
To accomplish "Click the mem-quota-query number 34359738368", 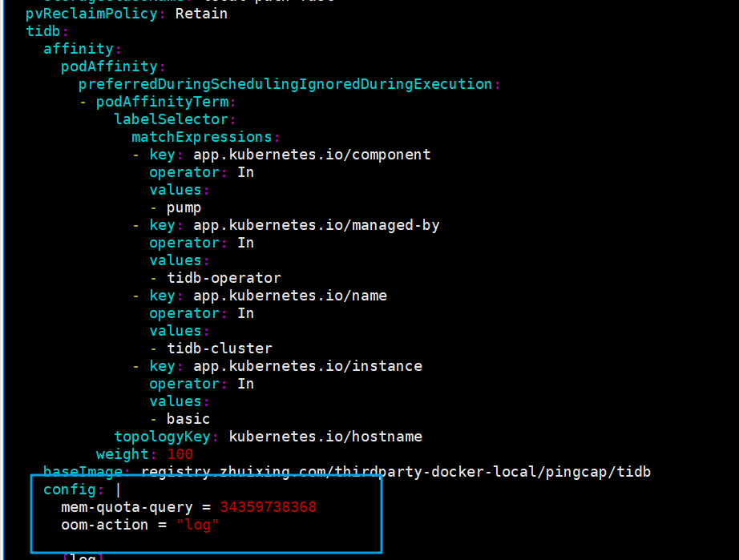I will pos(268,507).
